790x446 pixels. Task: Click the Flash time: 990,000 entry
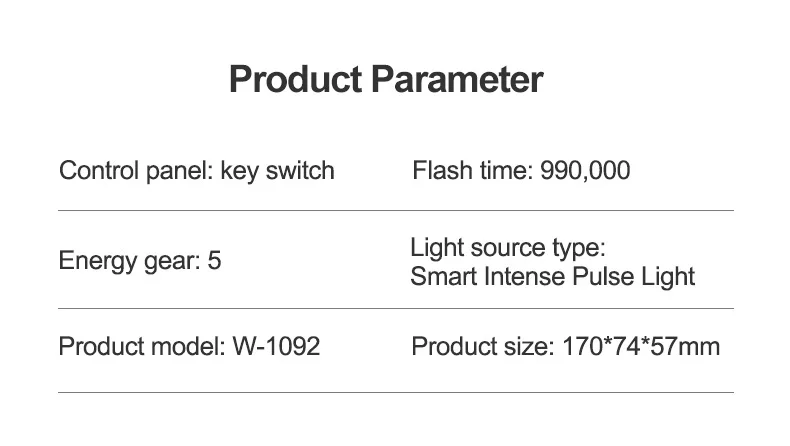click(x=521, y=170)
